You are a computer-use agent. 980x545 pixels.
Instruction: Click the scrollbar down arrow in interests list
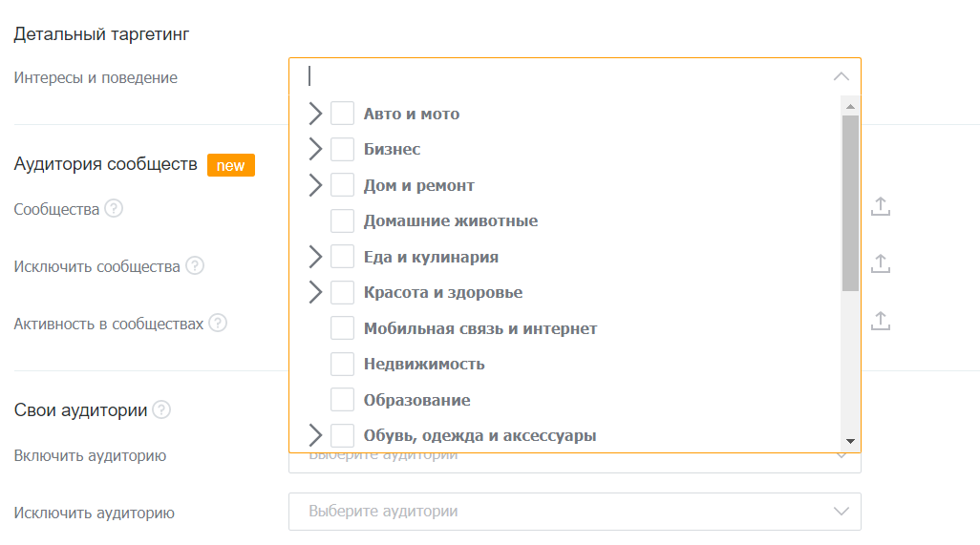coord(850,441)
